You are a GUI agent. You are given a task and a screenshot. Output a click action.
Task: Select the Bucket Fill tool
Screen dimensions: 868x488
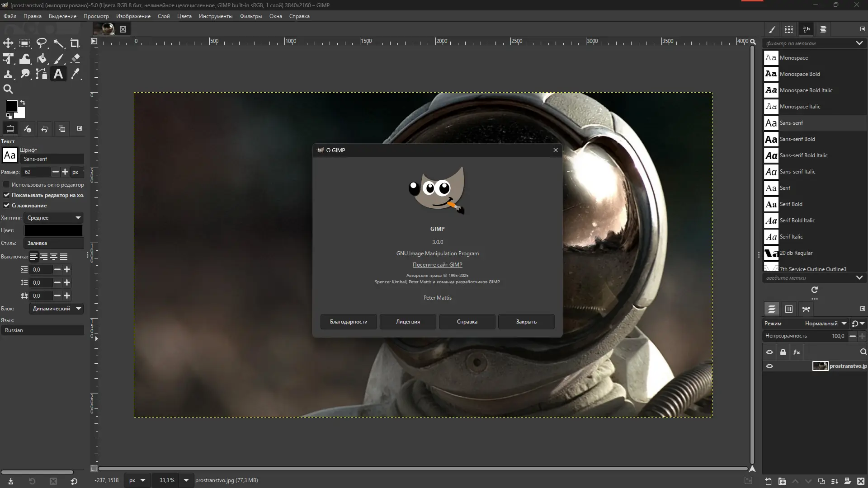[x=42, y=59]
